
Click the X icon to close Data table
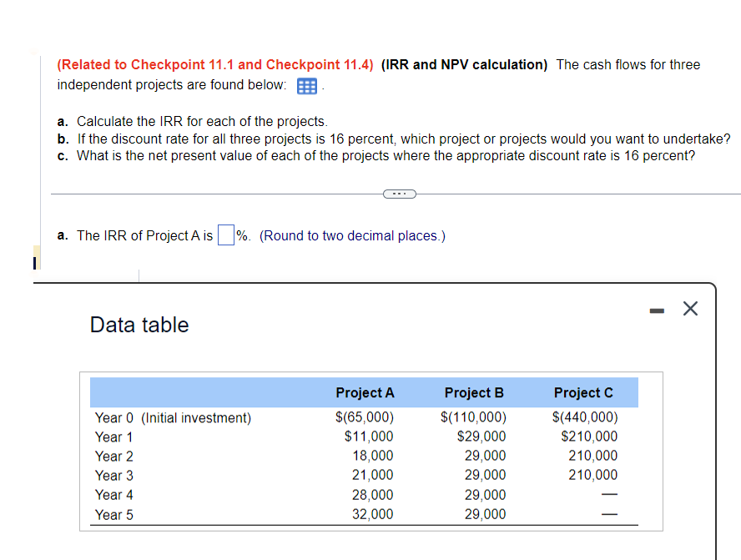pyautogui.click(x=689, y=308)
